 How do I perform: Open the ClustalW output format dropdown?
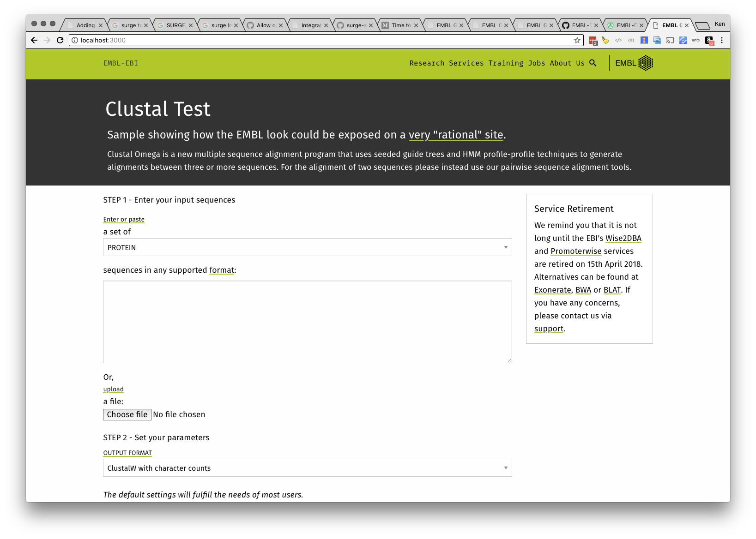point(308,468)
